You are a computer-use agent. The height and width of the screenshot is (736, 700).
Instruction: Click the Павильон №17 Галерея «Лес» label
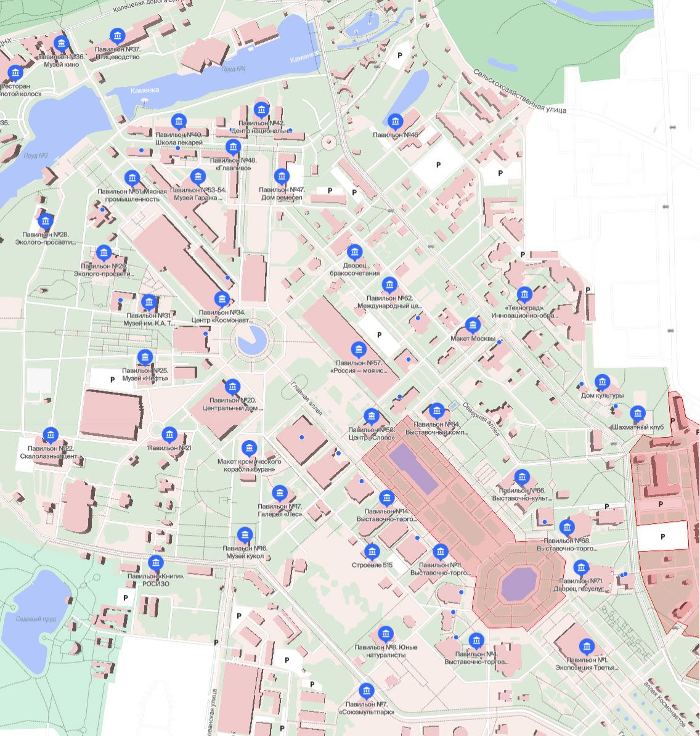pyautogui.click(x=280, y=510)
